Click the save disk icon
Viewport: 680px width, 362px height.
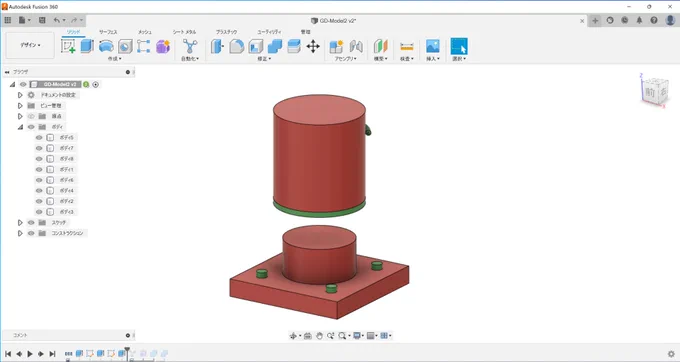[42, 20]
